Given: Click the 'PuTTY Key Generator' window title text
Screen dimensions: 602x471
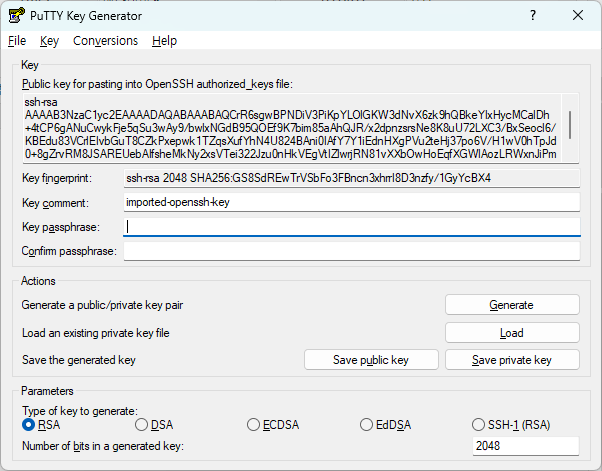Looking at the screenshot, I should click(86, 16).
